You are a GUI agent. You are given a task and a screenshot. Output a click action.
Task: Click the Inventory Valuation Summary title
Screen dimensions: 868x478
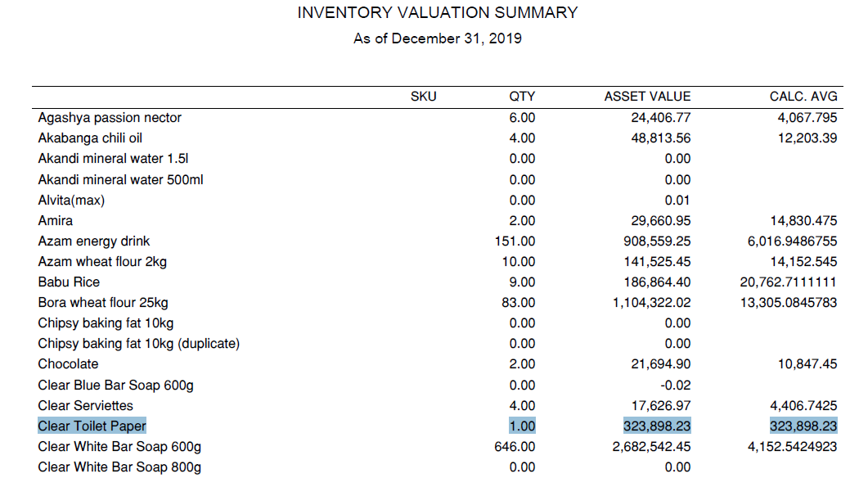(437, 13)
